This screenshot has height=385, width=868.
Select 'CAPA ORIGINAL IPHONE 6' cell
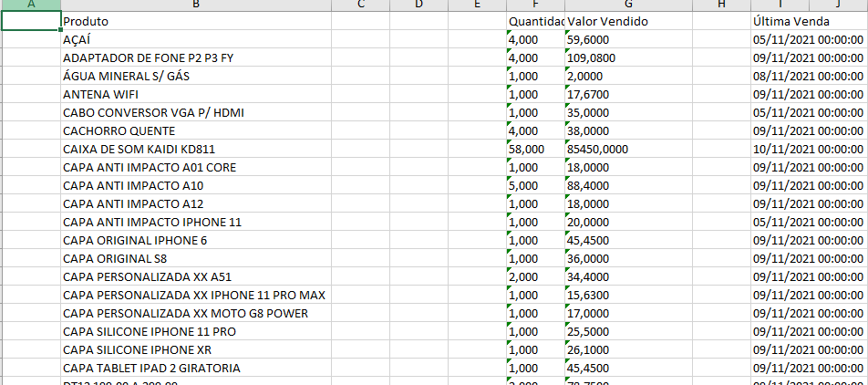(x=197, y=241)
